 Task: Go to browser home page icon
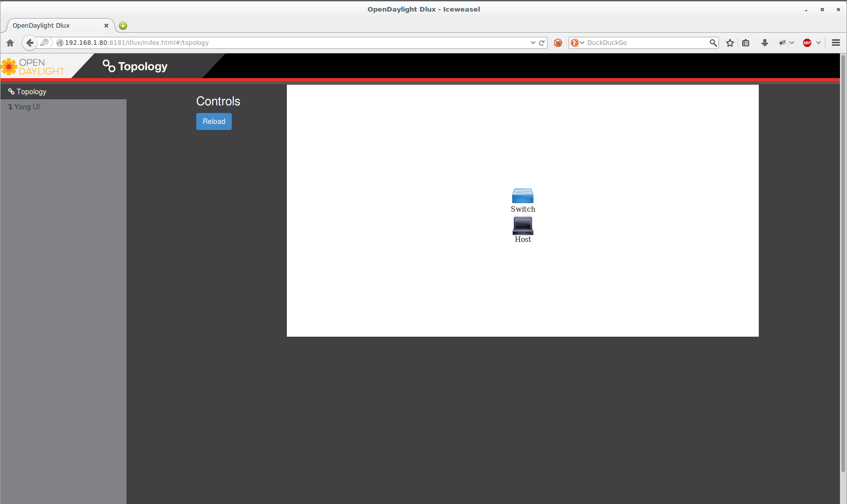[x=10, y=43]
